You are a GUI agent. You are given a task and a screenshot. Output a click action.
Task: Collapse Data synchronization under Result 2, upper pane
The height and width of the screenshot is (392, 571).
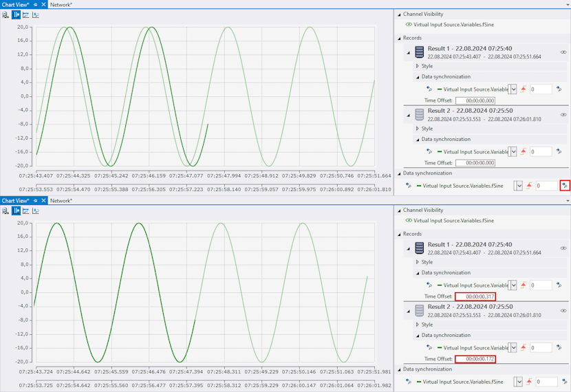click(x=418, y=140)
